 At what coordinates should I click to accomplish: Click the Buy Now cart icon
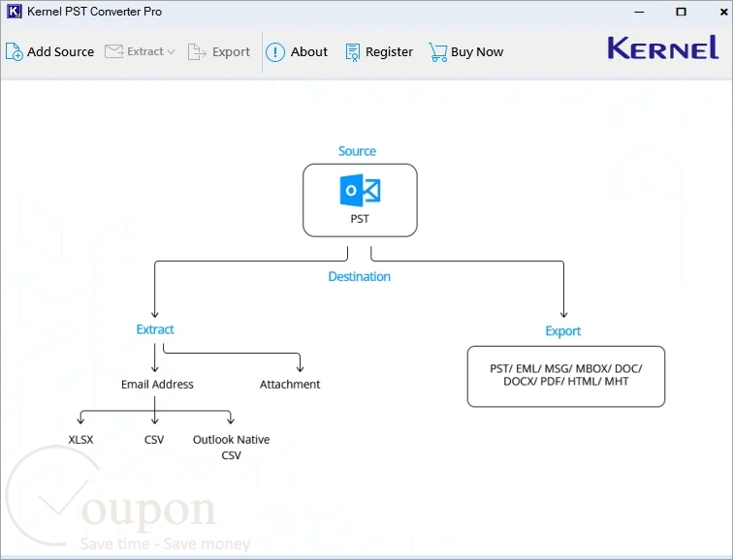(438, 52)
